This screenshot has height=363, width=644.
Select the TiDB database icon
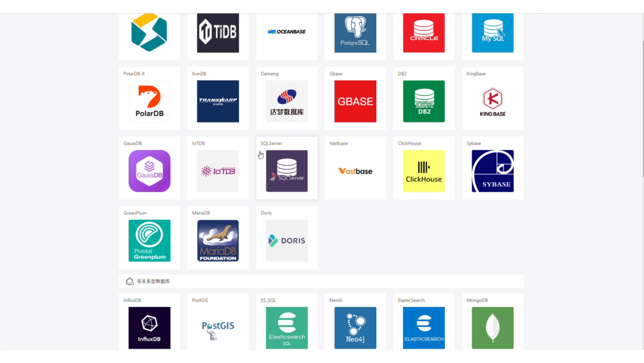coord(218,32)
